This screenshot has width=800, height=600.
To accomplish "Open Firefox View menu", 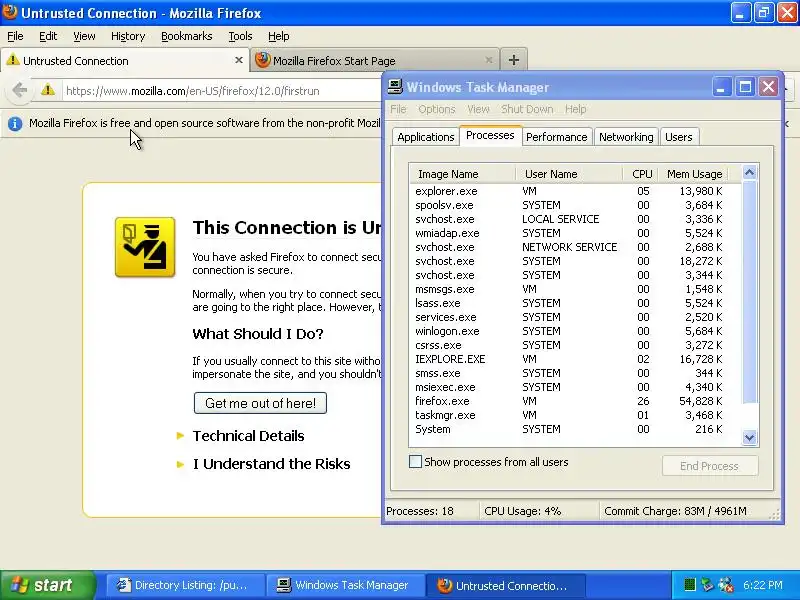I will 84,36.
